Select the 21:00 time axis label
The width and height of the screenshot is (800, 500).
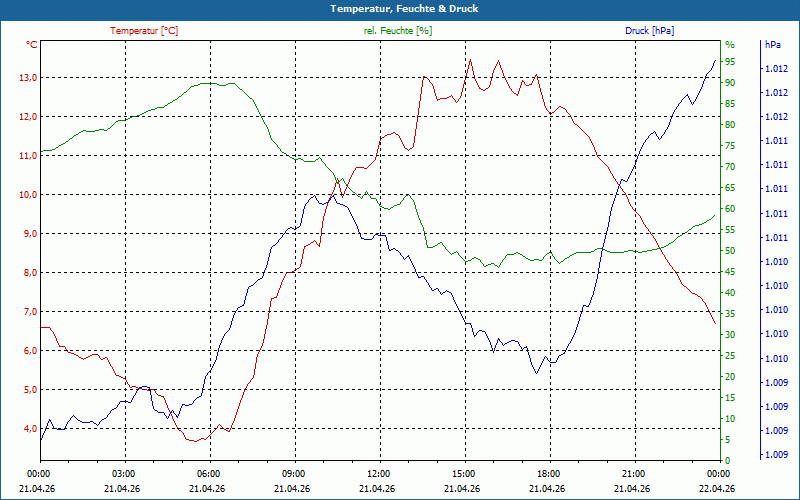(x=633, y=473)
